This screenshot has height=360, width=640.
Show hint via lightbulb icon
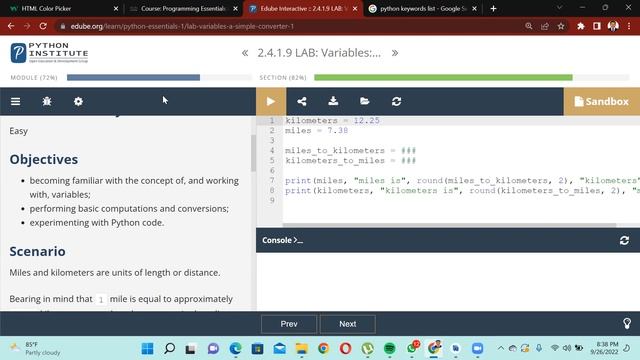point(627,324)
